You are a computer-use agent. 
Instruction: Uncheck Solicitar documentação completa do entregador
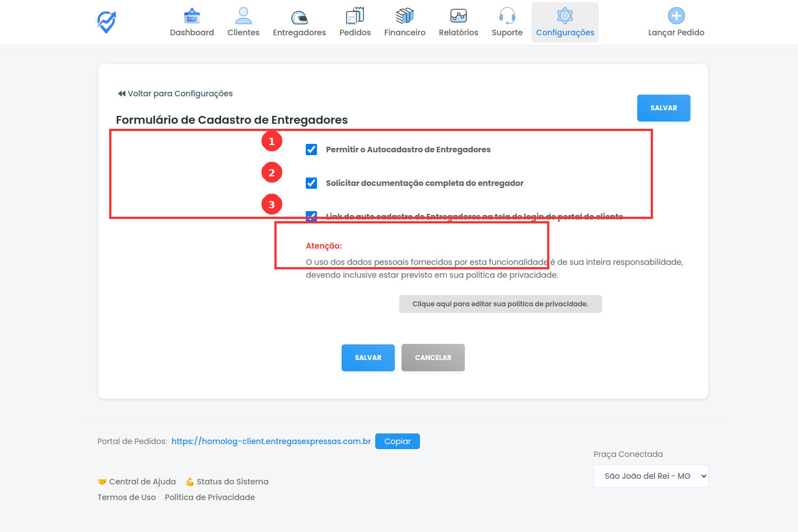coord(311,183)
